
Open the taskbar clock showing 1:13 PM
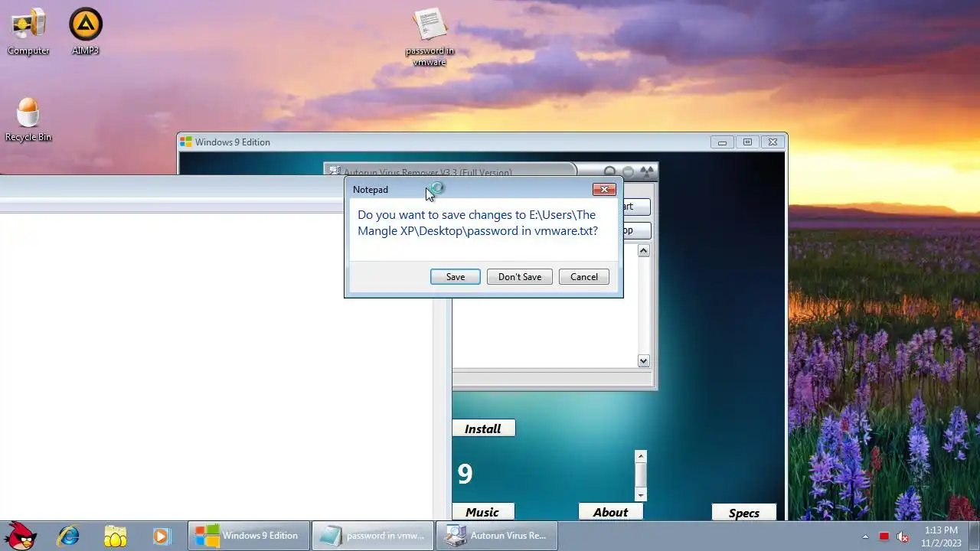coord(941,536)
